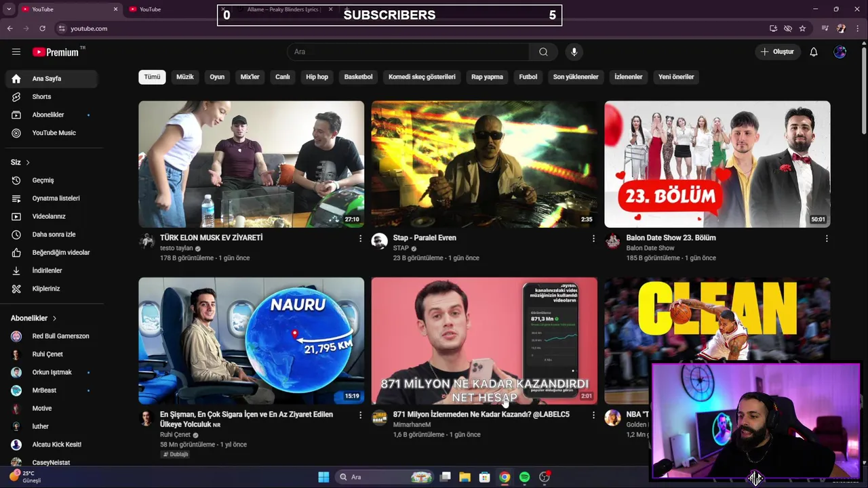Open the testo taylan channel link
The height and width of the screenshot is (488, 868).
click(x=176, y=248)
